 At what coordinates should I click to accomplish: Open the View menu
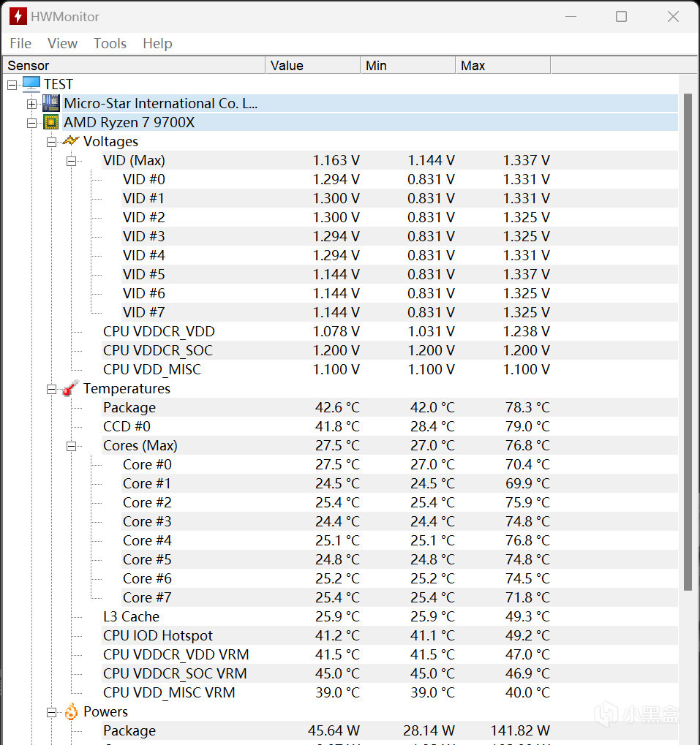[x=62, y=43]
